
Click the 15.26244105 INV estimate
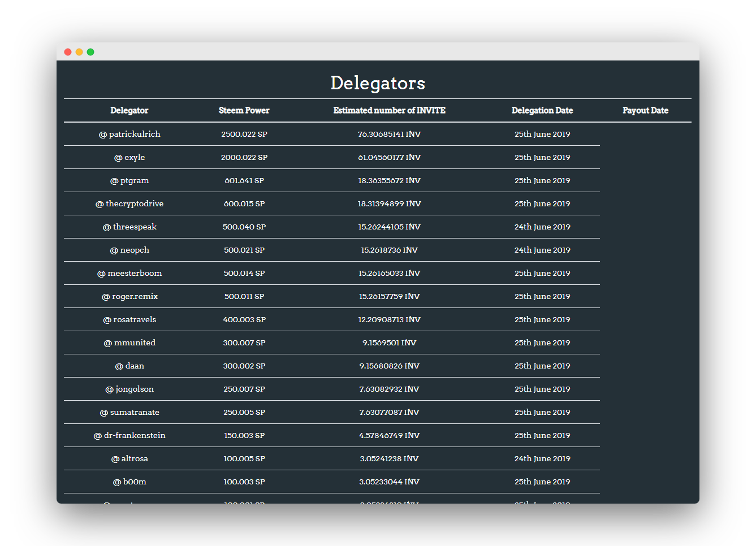coord(390,227)
